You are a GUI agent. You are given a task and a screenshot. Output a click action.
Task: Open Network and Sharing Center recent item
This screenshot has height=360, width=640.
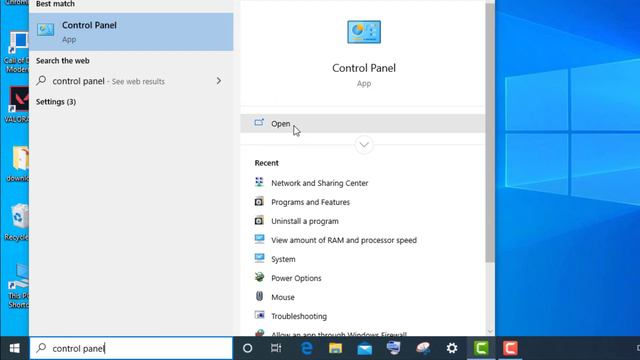(x=320, y=183)
